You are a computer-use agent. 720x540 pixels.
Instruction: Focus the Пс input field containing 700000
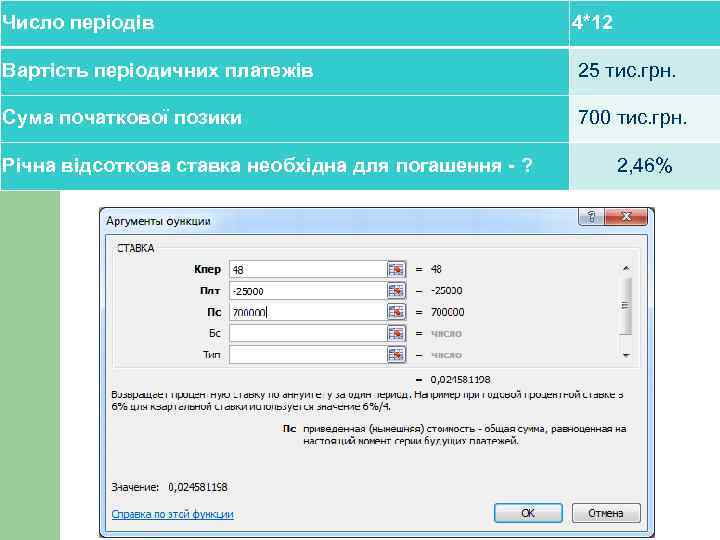(308, 312)
